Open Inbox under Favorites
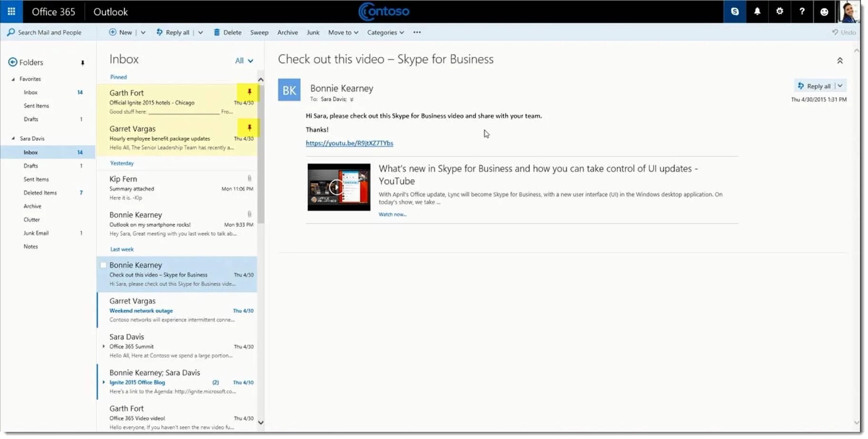Image resolution: width=868 pixels, height=439 pixels. coord(30,92)
